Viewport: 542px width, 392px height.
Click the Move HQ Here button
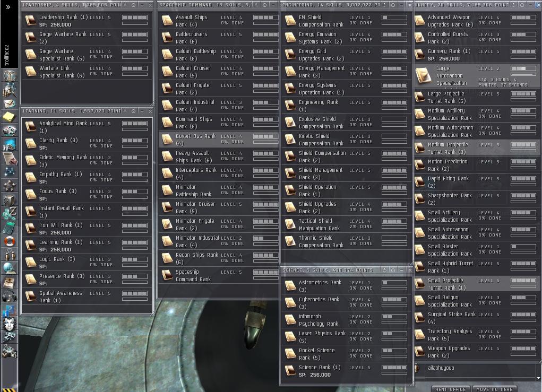click(494, 389)
